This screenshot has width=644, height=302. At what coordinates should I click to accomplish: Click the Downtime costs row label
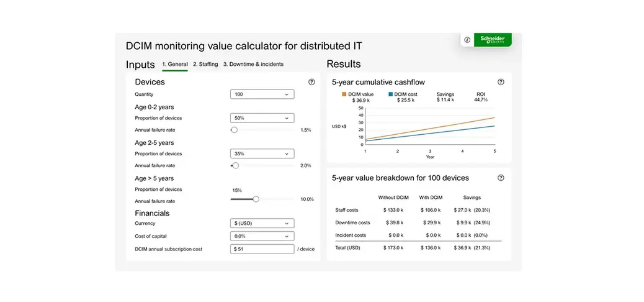click(x=353, y=222)
